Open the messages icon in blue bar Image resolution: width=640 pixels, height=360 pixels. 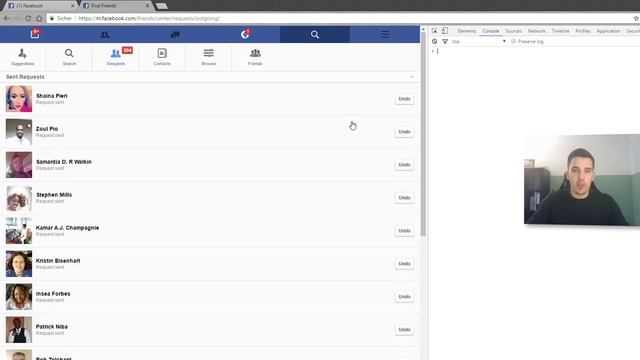(175, 35)
